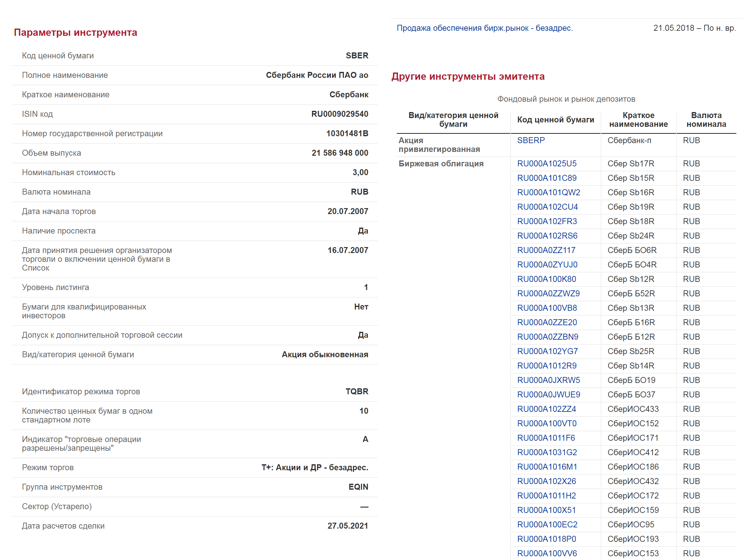Screen dimensions: 747x560
Task: Open the RU000A0ZYUJ0 bond link
Action: (547, 265)
